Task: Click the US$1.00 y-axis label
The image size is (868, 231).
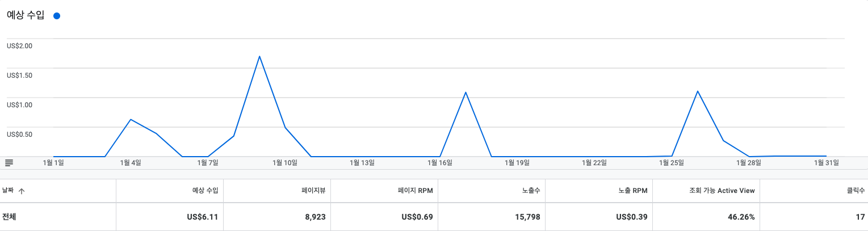Action: [19, 105]
